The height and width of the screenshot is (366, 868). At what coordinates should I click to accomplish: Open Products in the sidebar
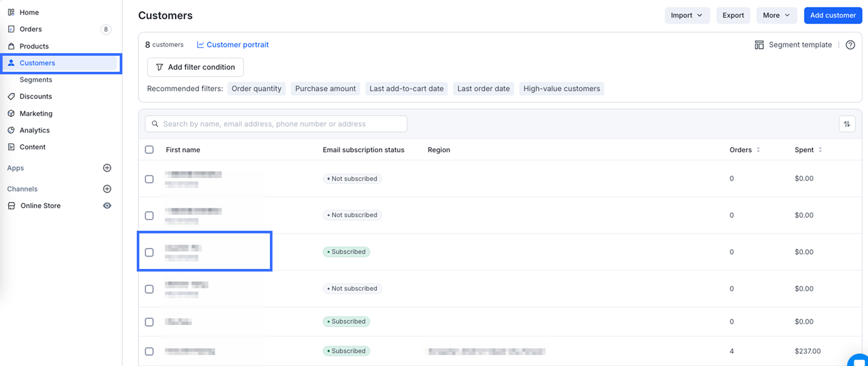coord(34,46)
